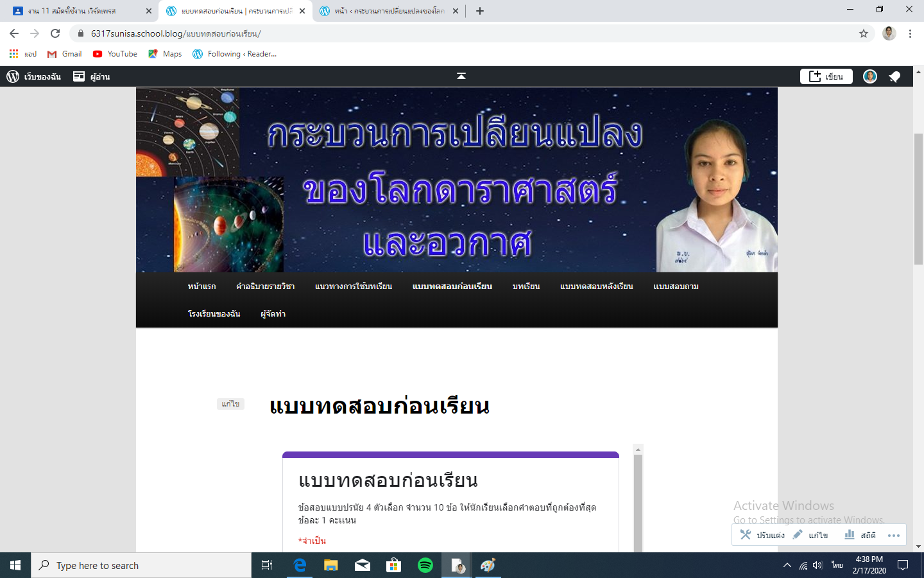Screen dimensions: 924x578
Task: Open the Gmail bookmark
Action: pos(65,54)
